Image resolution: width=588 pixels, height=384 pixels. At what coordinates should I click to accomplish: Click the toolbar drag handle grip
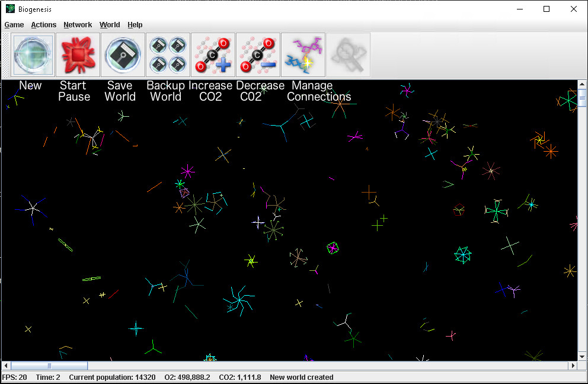5,55
